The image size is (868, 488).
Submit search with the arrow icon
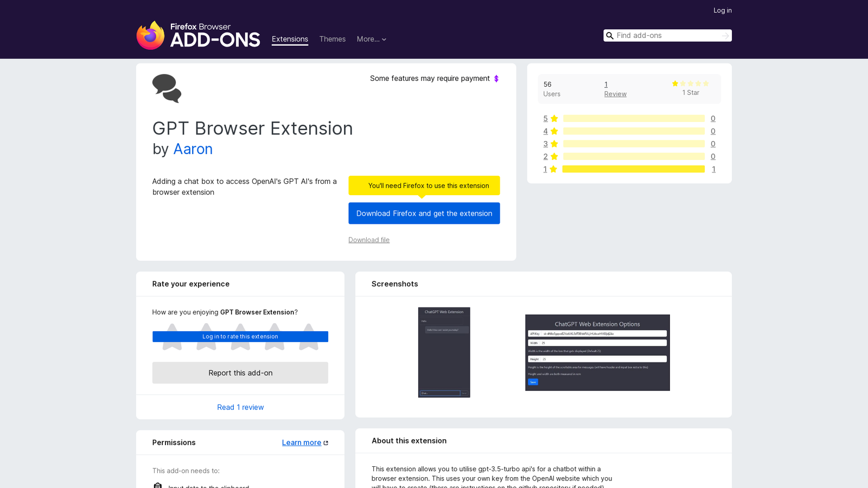[725, 36]
